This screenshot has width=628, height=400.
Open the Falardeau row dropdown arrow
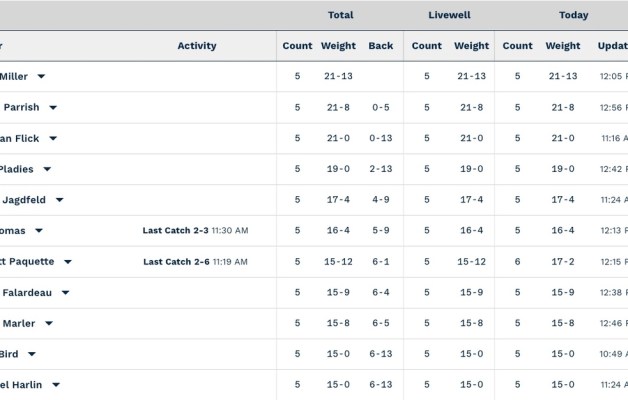pos(65,293)
